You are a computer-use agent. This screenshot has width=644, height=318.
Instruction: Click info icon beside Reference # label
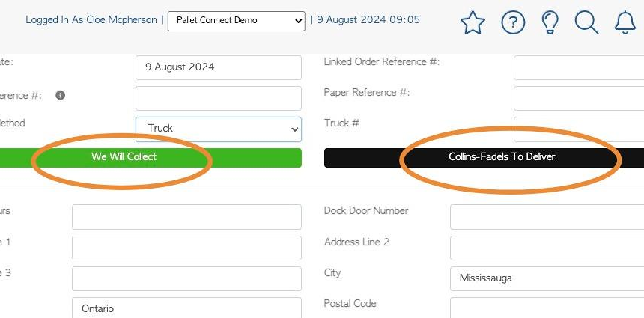[x=61, y=96]
